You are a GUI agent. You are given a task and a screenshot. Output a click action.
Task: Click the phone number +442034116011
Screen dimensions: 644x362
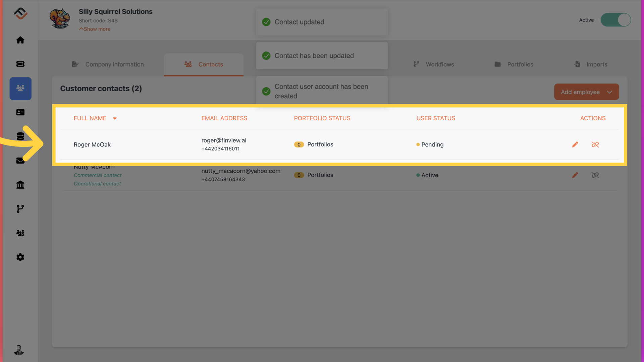(220, 149)
